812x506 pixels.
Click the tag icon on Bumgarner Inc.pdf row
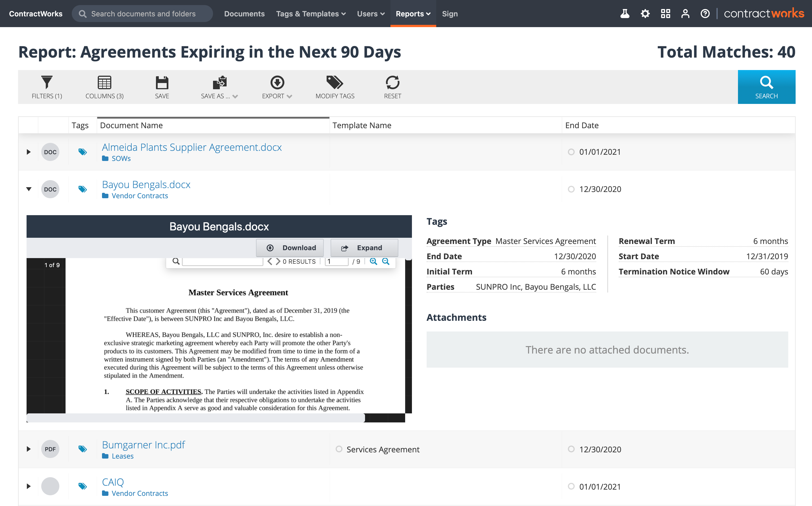pyautogui.click(x=82, y=449)
